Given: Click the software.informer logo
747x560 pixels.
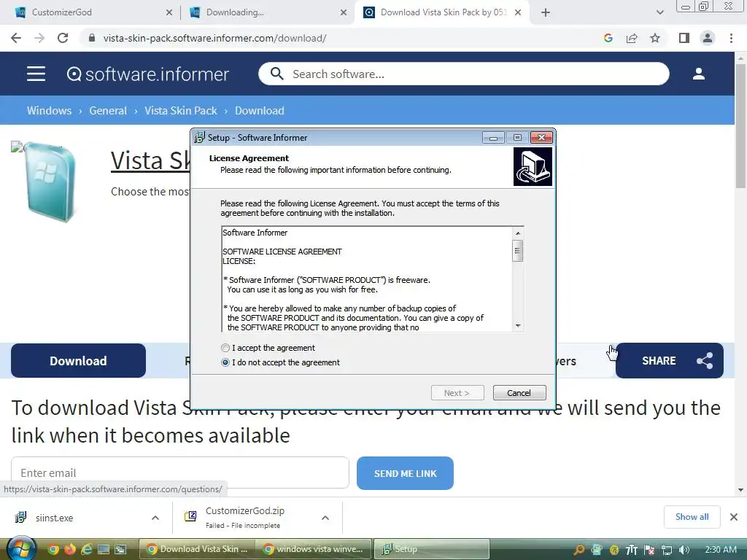Looking at the screenshot, I should point(147,74).
